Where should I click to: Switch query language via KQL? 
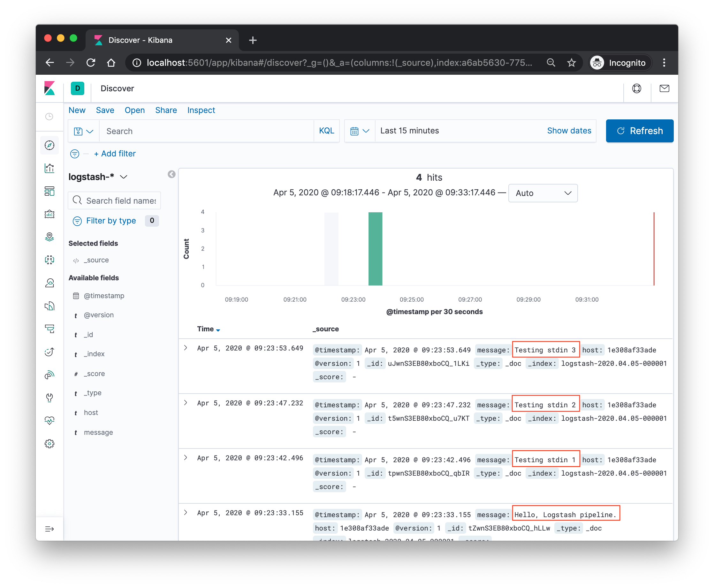(326, 131)
